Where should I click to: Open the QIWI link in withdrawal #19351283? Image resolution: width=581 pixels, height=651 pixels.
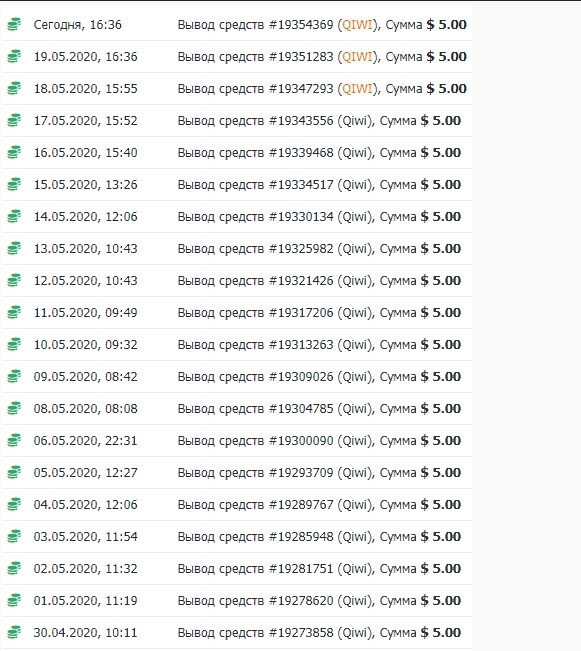(357, 56)
